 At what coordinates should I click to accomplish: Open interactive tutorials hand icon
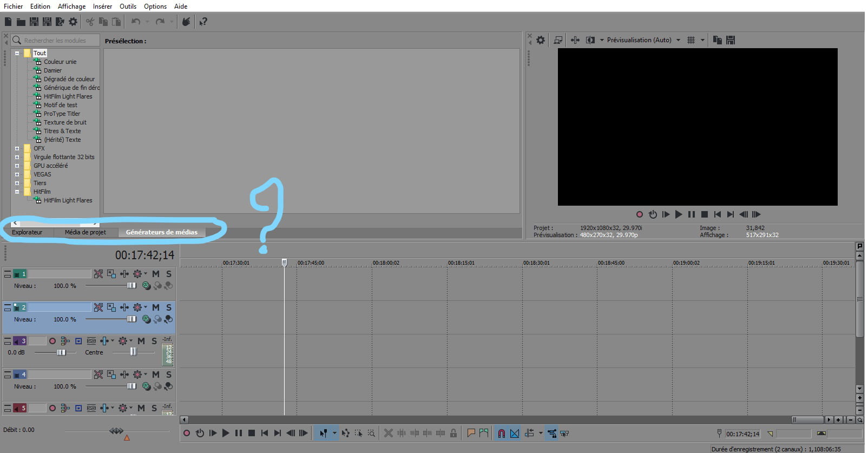[x=186, y=22]
